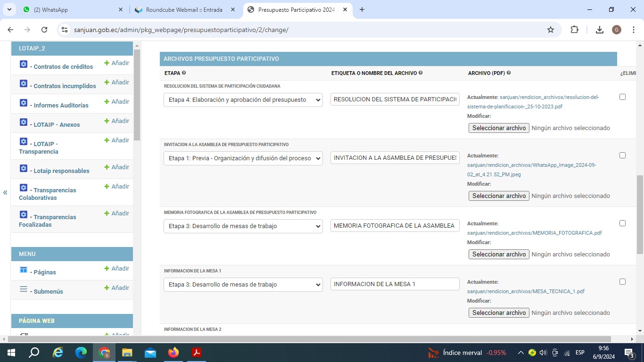Viewport: 644px width, 362px height.
Task: Click Seleccionar archivo for the invitation row
Action: click(x=499, y=196)
